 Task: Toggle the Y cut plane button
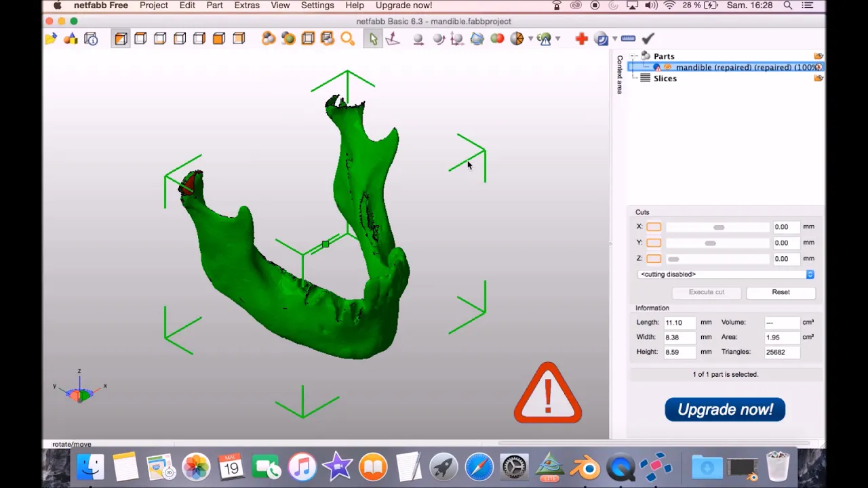click(654, 243)
